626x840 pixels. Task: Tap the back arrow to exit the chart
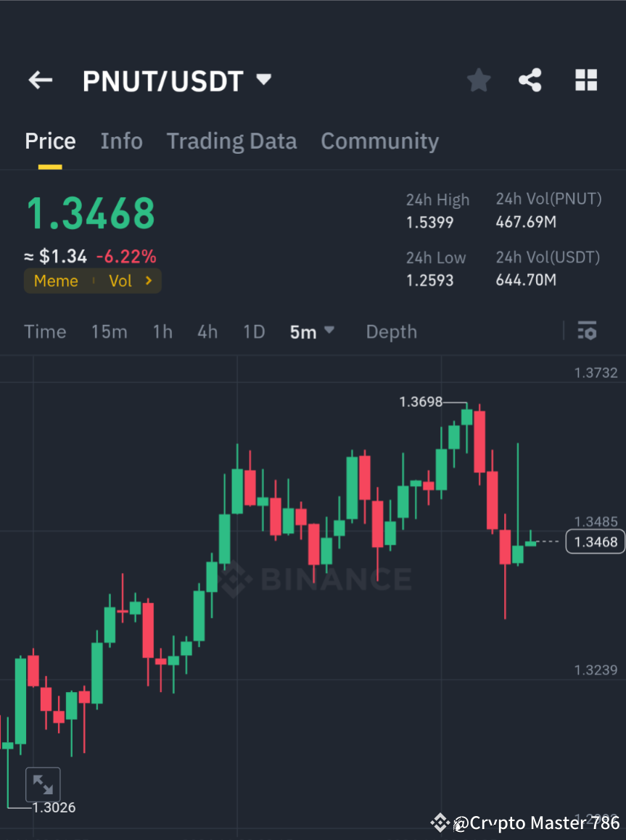(x=40, y=80)
